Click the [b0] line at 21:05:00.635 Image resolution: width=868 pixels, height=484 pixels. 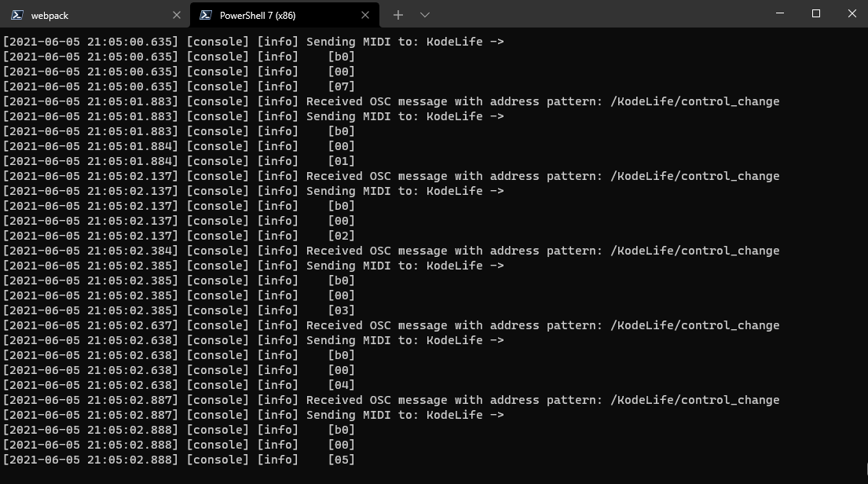[179, 57]
